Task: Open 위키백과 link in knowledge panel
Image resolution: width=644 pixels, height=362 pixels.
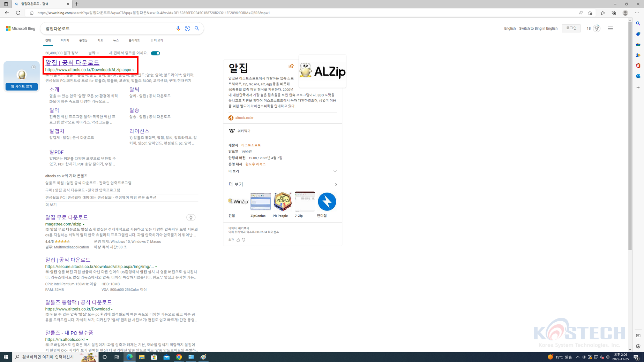Action: coord(244,131)
